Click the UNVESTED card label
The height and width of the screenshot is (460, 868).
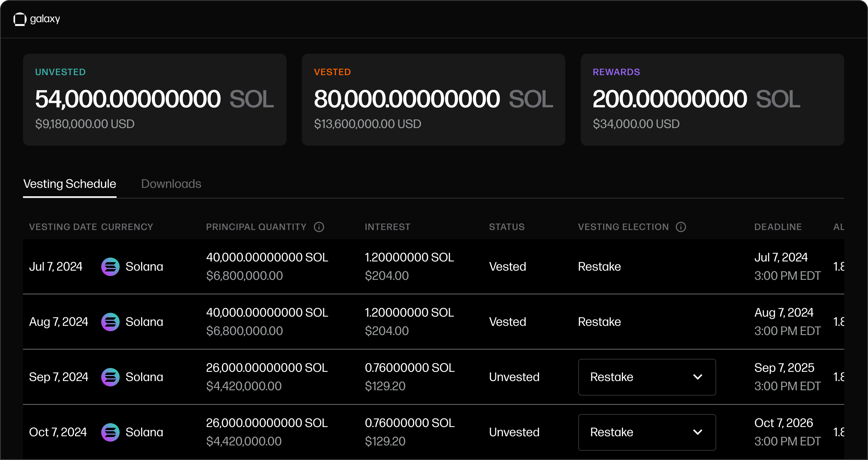point(61,72)
